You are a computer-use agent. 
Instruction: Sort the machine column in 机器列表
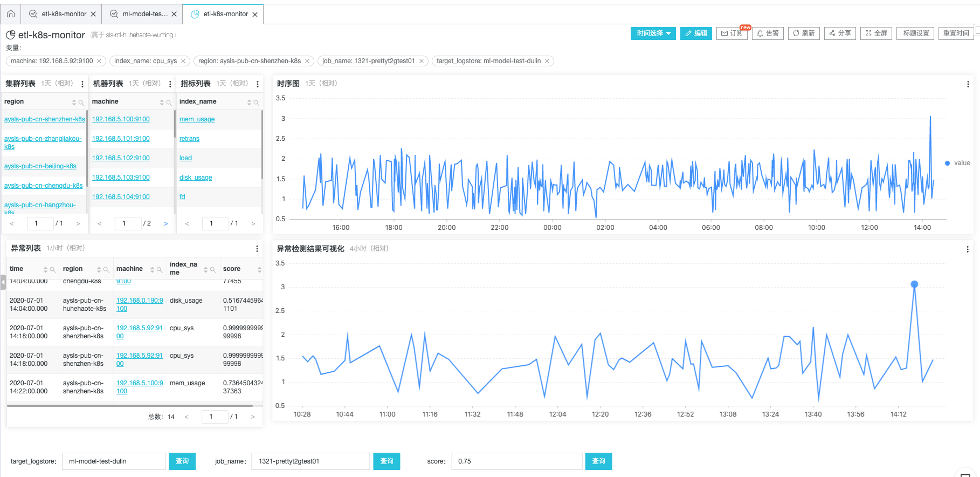[162, 103]
